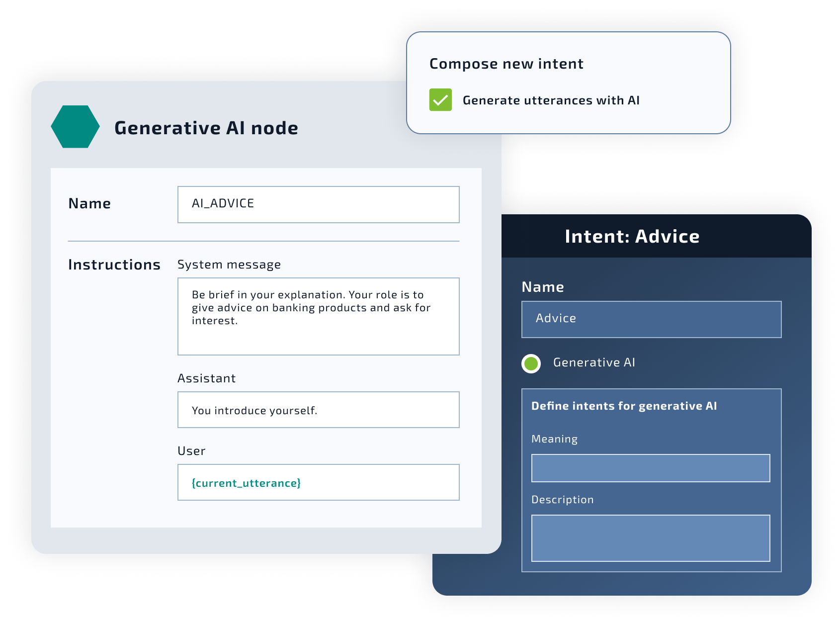The width and height of the screenshot is (840, 624).
Task: Click the AI_ADVICE name field
Action: [319, 204]
